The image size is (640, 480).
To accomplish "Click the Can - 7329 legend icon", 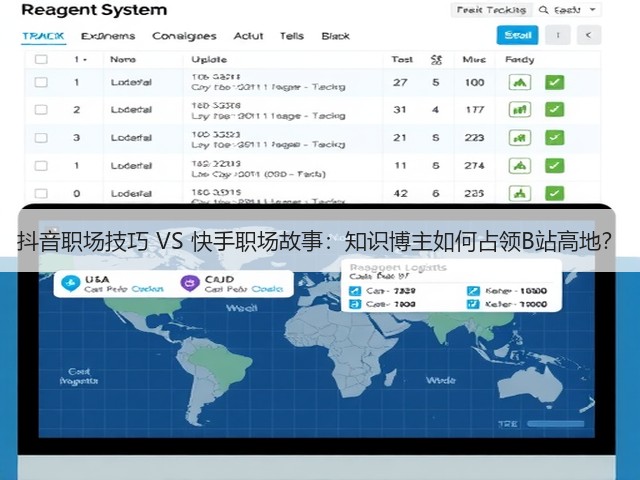I will click(x=355, y=291).
